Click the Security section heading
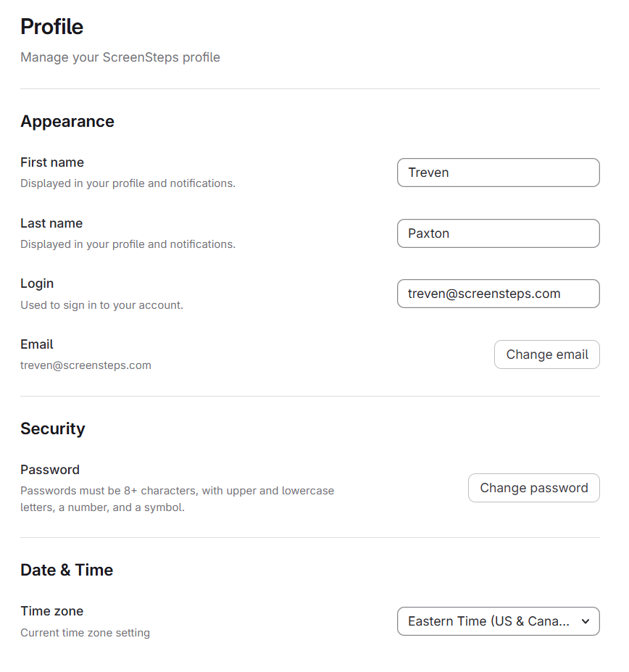The image size is (629, 672). (x=53, y=428)
